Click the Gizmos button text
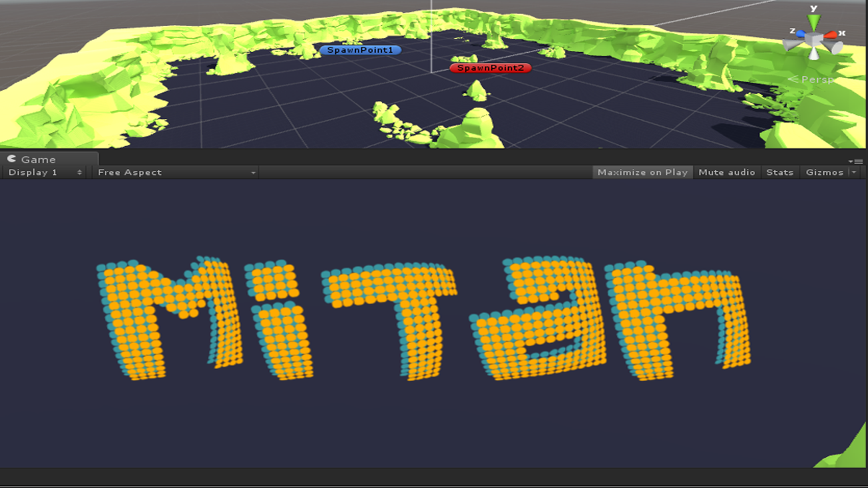 [x=825, y=172]
